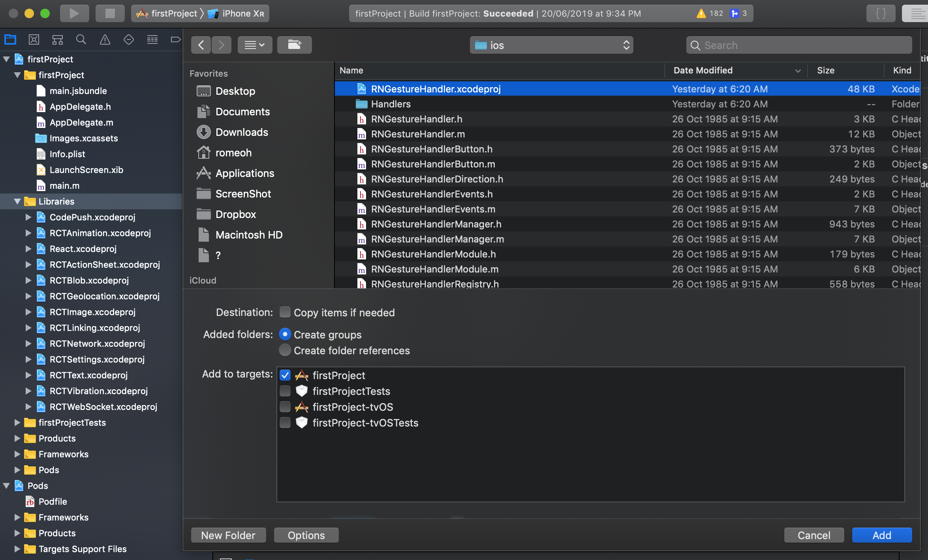Click the Run (play) button
Viewport: 928px width, 560px height.
pos(74,13)
